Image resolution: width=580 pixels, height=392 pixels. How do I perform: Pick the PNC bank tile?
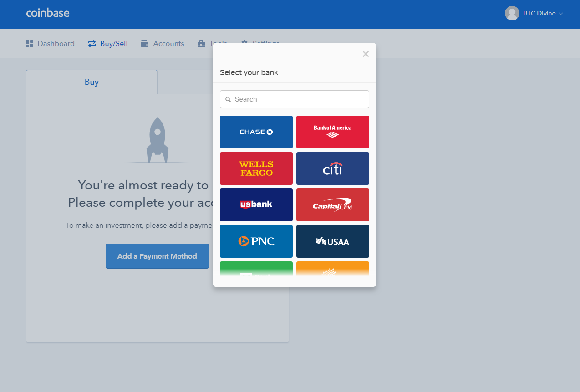coord(256,241)
